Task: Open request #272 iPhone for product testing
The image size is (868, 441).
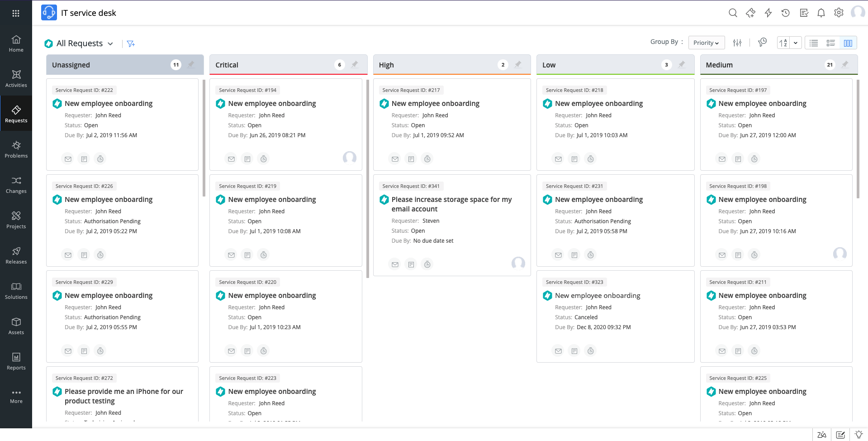Action: point(123,396)
